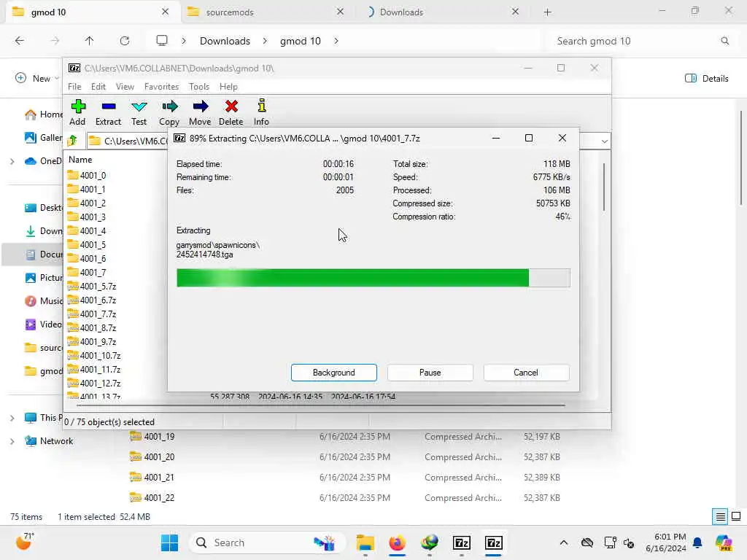
Task: Click the Name column header in 7-Zip
Action: pyautogui.click(x=80, y=160)
